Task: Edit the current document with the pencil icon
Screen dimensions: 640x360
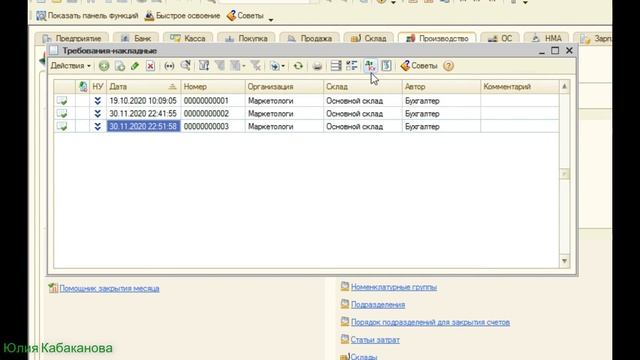Action: pos(135,66)
